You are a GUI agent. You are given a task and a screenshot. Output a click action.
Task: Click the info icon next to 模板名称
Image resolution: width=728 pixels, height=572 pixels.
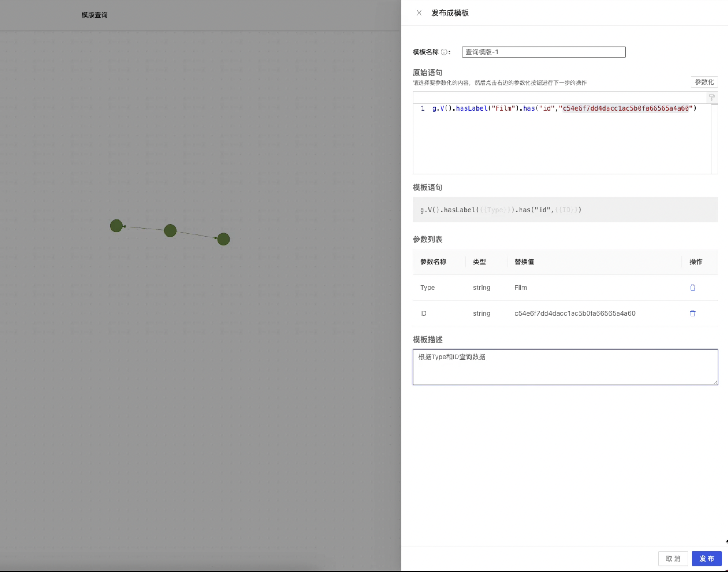[x=444, y=52]
